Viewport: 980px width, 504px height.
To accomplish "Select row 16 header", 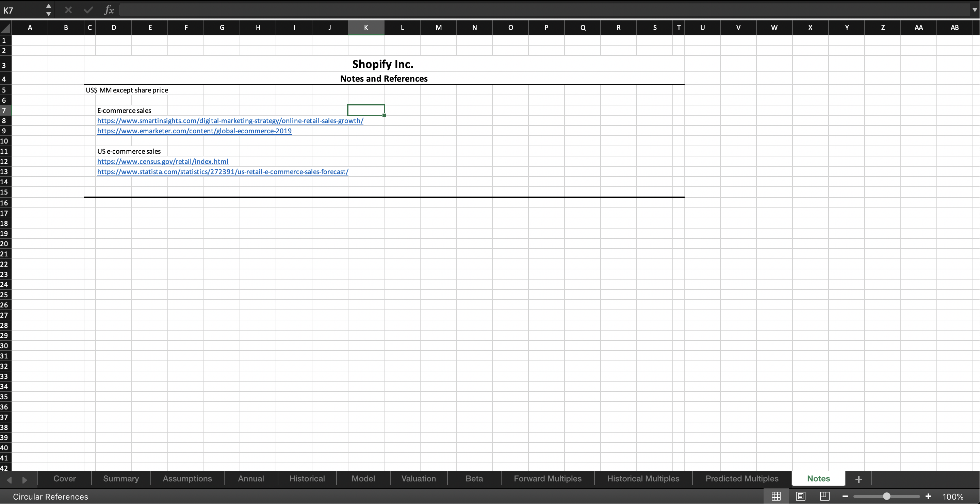I will click(6, 203).
